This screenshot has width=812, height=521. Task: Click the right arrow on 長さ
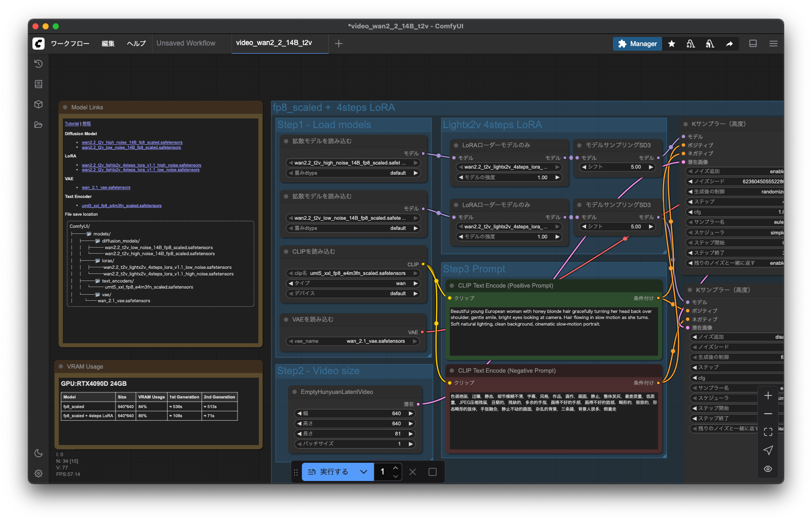coord(411,434)
